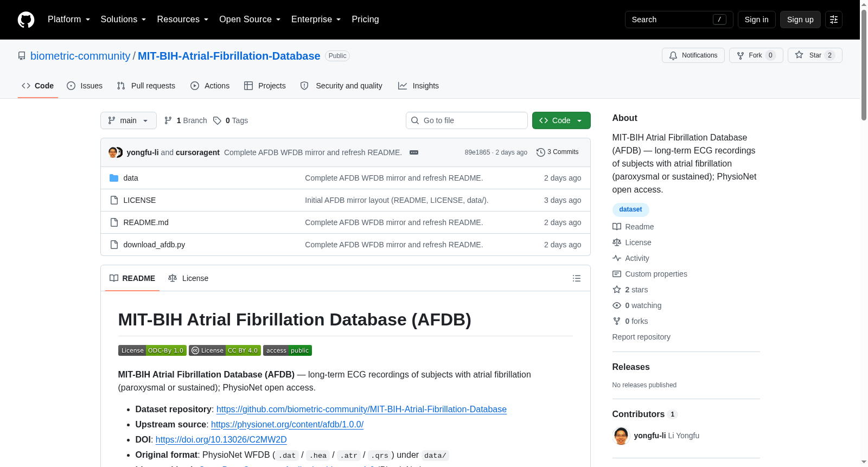
Task: Open the physionet.org upstream source link
Action: 287,424
